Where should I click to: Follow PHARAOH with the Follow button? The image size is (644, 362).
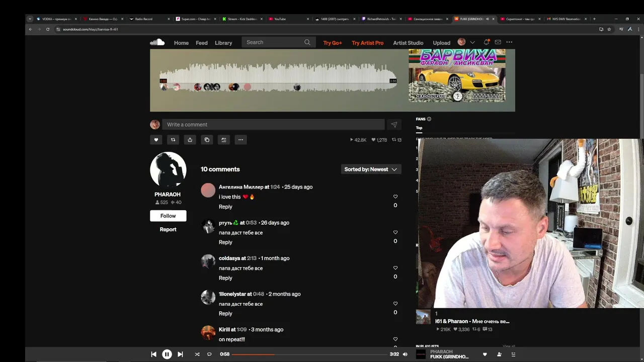[168, 216]
